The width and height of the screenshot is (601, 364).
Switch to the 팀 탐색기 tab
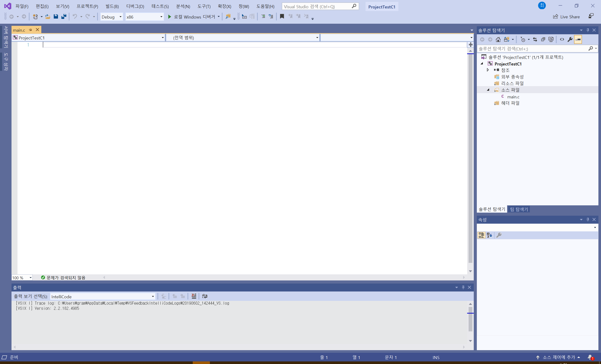coord(519,209)
